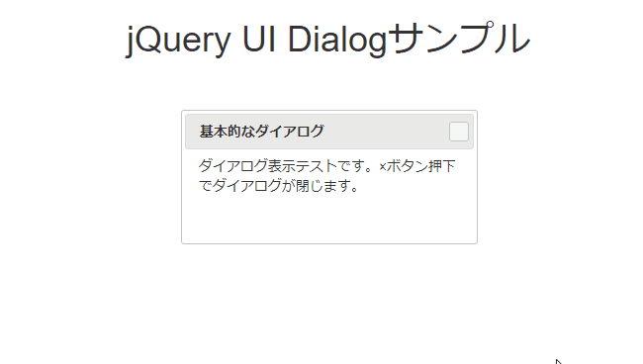643x364 pixels.
Task: Click the dialog's top border edge
Action: [329, 111]
